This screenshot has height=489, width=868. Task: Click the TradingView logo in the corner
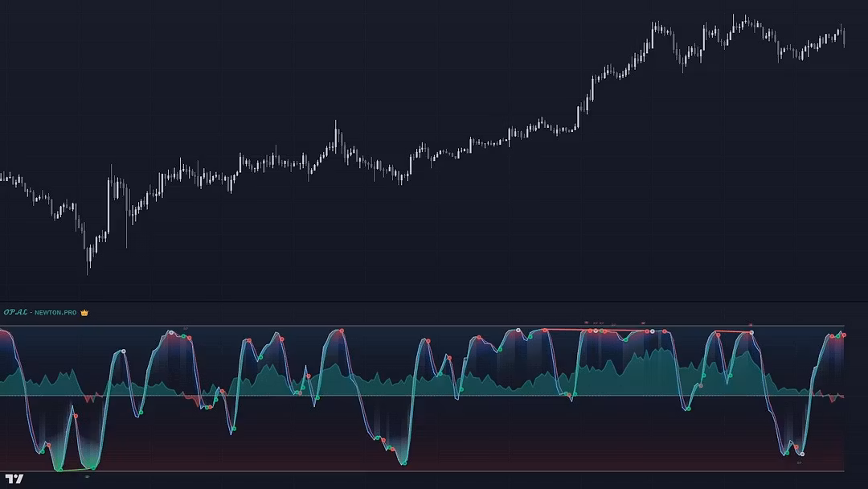(14, 479)
